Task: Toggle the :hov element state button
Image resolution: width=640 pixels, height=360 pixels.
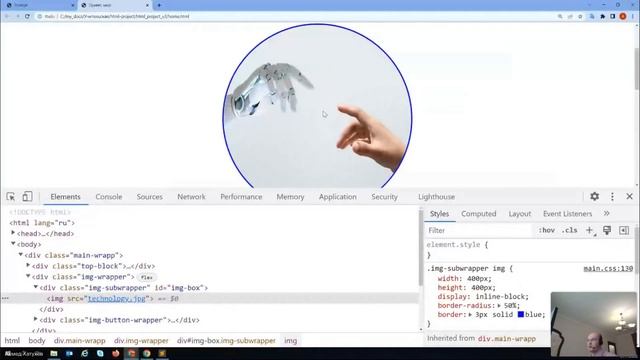Action: [x=546, y=230]
